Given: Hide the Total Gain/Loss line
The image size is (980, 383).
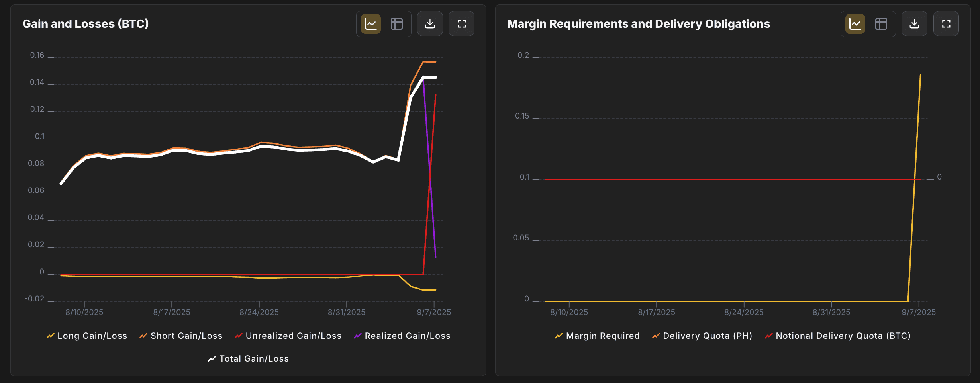Looking at the screenshot, I should pos(248,358).
